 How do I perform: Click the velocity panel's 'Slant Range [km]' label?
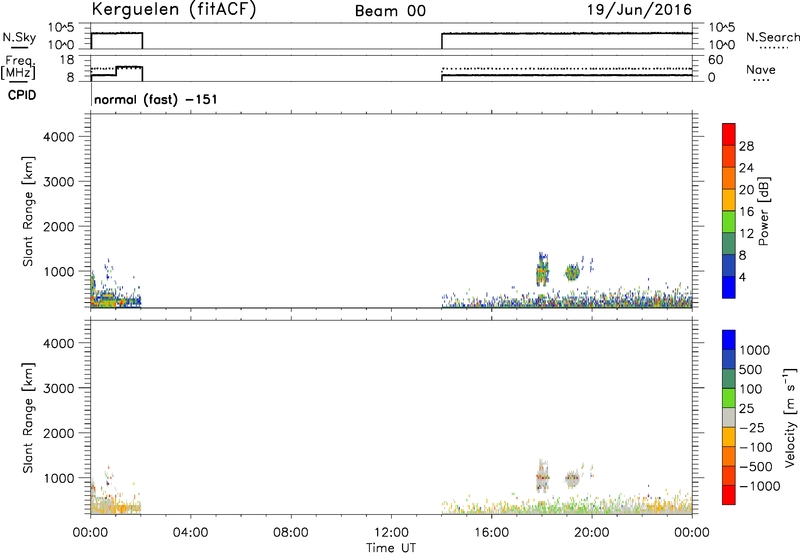click(28, 418)
